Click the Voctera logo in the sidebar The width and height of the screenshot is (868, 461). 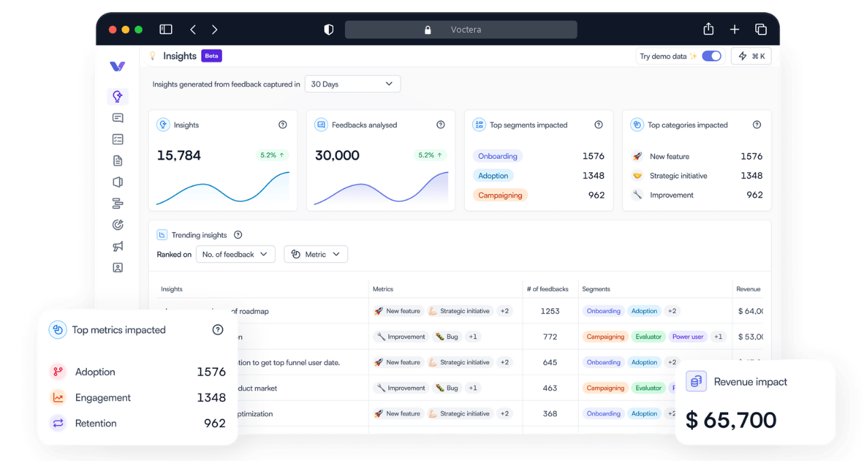click(x=117, y=66)
